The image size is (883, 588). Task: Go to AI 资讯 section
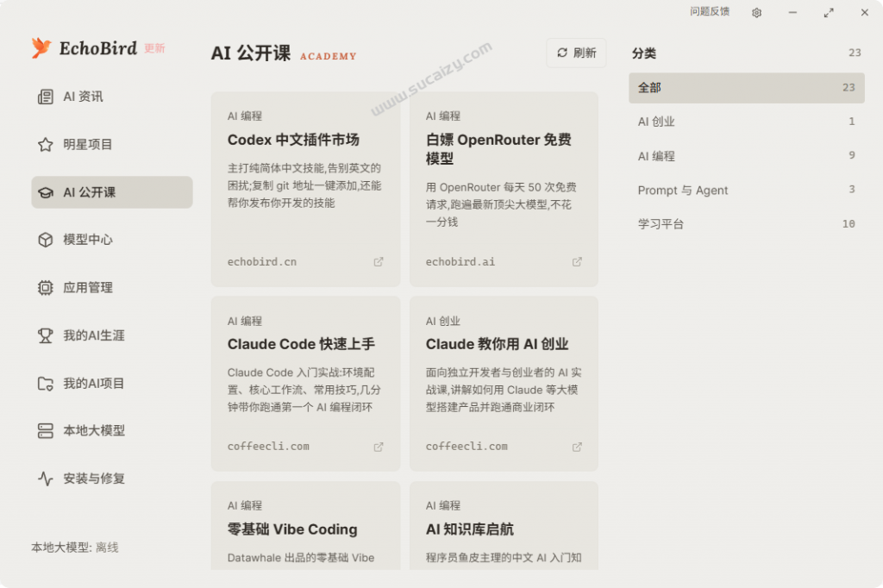click(x=112, y=97)
